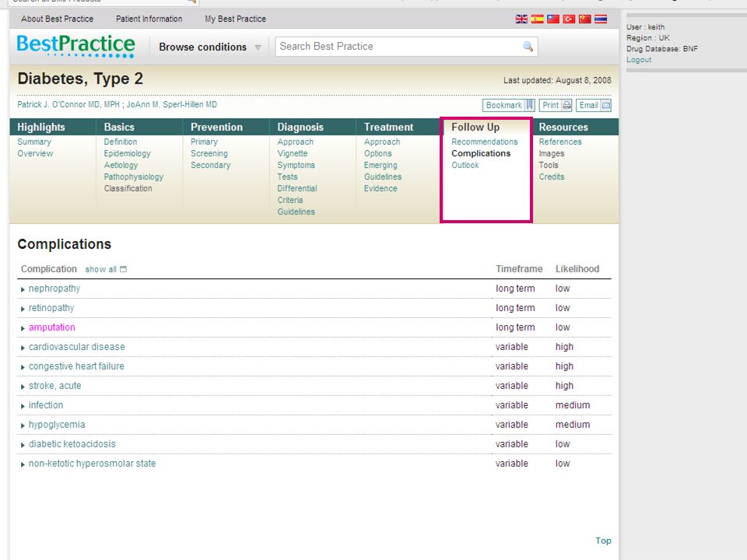Click the Likelihood column header
Viewport: 747px width, 560px height.
coord(577,269)
